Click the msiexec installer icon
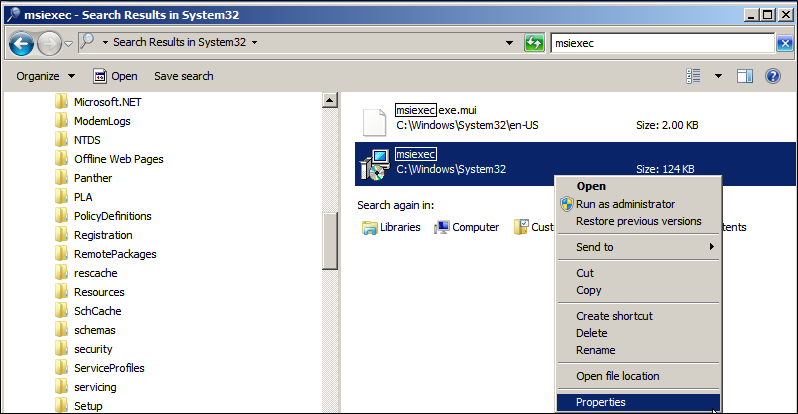Screen dimensions: 798x414 tap(375, 165)
